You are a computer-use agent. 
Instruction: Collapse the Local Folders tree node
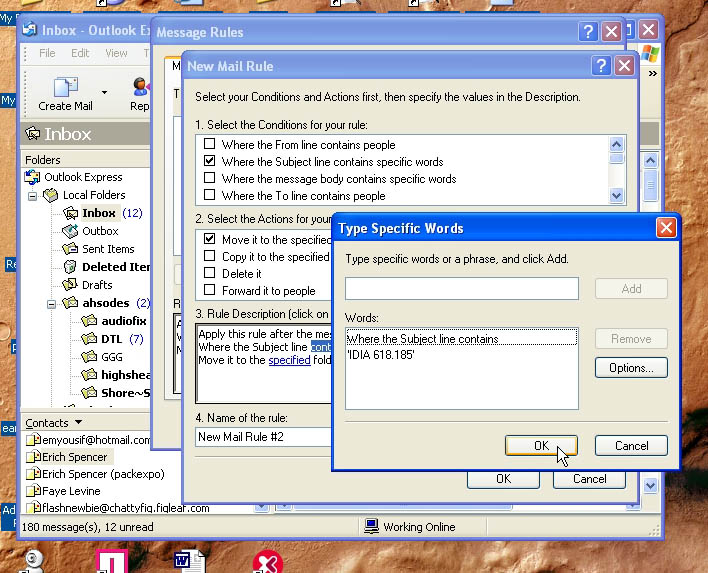tap(33, 196)
